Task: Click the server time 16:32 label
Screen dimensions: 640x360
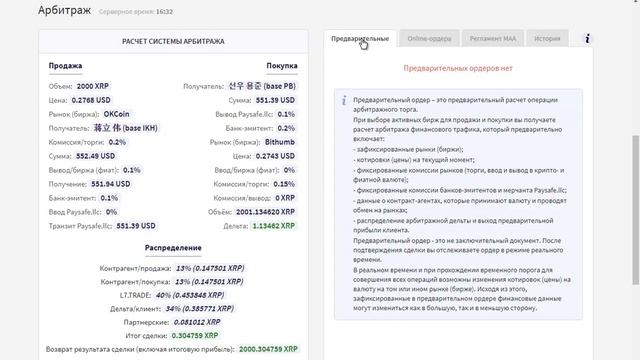Action: pos(136,12)
